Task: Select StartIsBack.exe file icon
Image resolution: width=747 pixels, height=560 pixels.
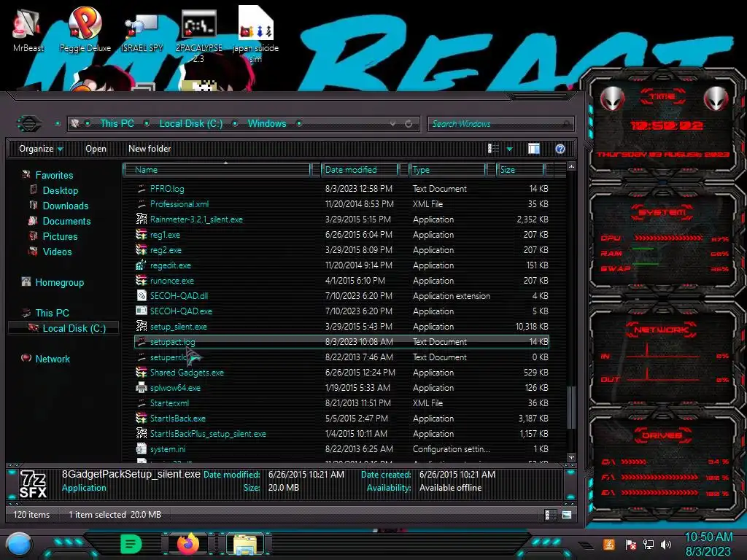Action: tap(141, 418)
